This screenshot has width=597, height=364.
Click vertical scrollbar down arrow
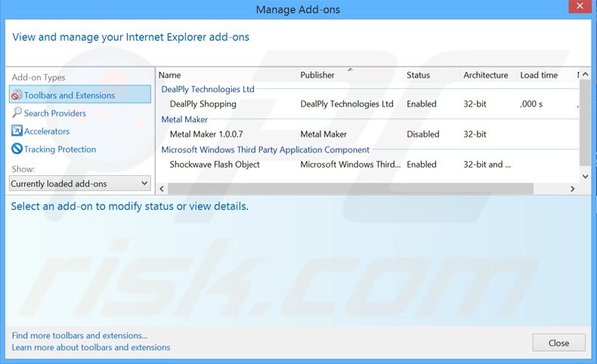click(x=585, y=176)
